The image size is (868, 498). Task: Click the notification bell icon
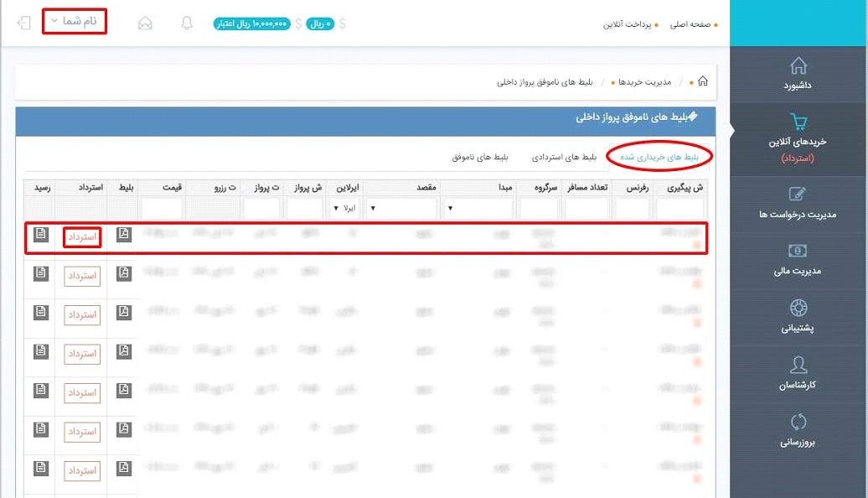[x=187, y=23]
